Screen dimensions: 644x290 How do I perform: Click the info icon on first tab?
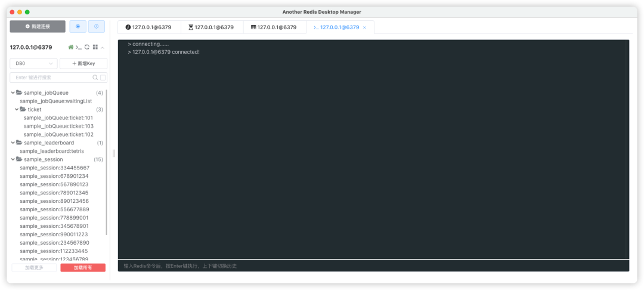(128, 27)
